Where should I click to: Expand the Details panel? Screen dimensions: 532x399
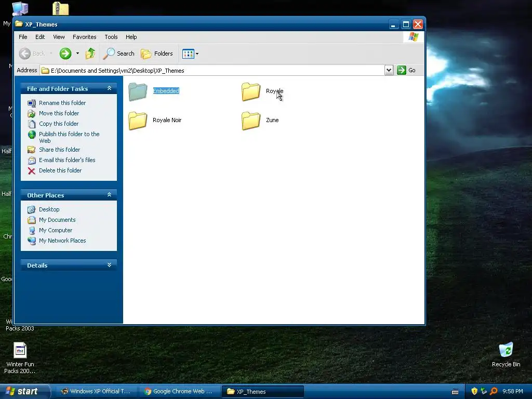[109, 265]
